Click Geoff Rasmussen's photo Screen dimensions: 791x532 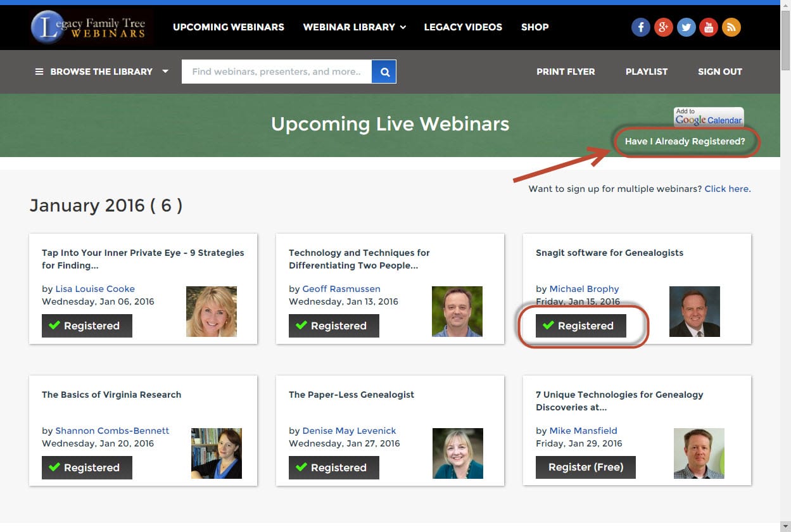(457, 312)
